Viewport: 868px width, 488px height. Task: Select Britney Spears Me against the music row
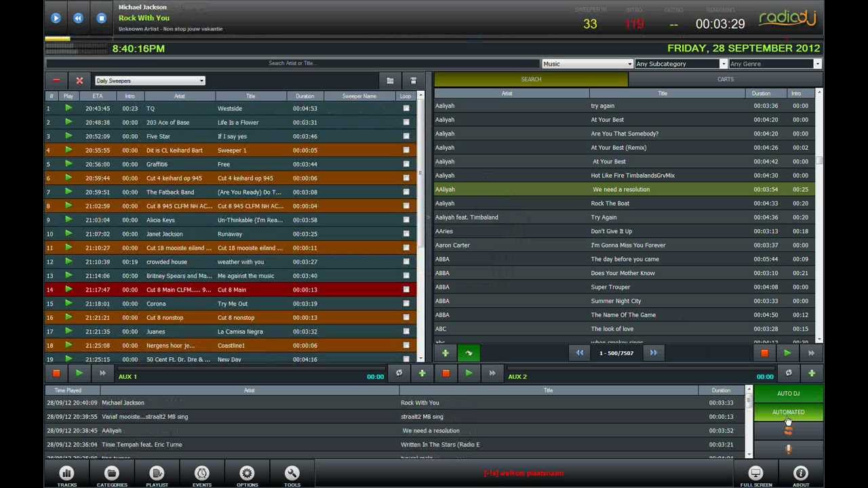(x=231, y=276)
